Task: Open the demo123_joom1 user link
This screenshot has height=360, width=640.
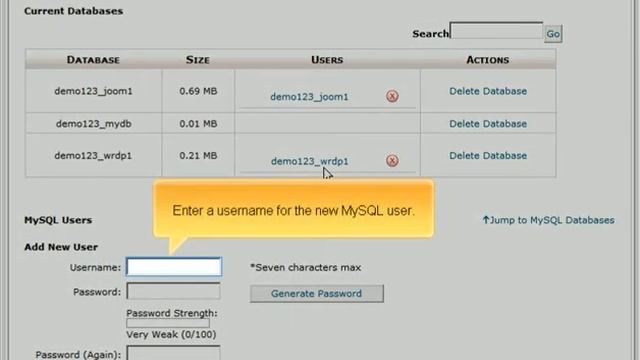Action: (309, 97)
